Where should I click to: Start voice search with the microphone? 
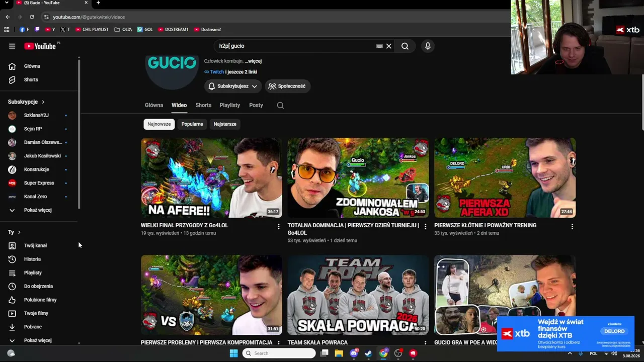tap(428, 46)
